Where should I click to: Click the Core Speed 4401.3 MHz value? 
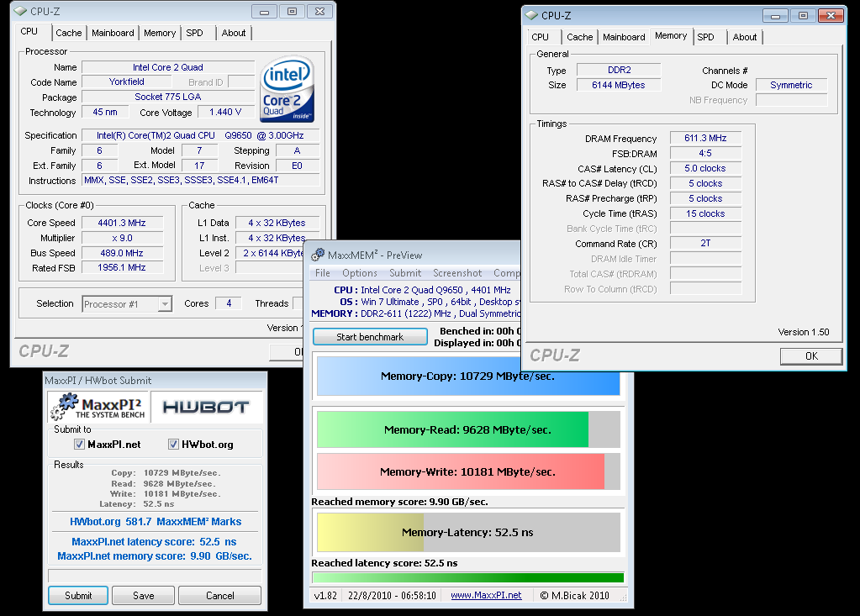click(x=122, y=223)
